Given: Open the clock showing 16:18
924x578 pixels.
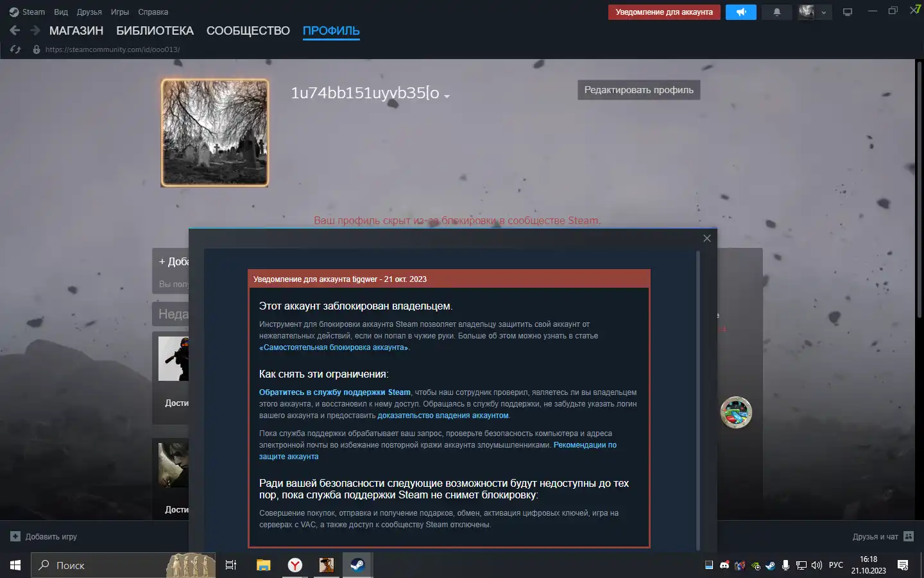Looking at the screenshot, I should (x=869, y=565).
